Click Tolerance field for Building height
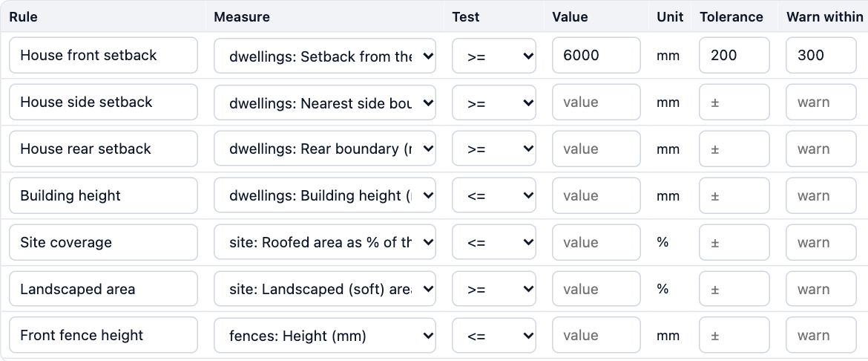This screenshot has height=361, width=868. coord(734,196)
